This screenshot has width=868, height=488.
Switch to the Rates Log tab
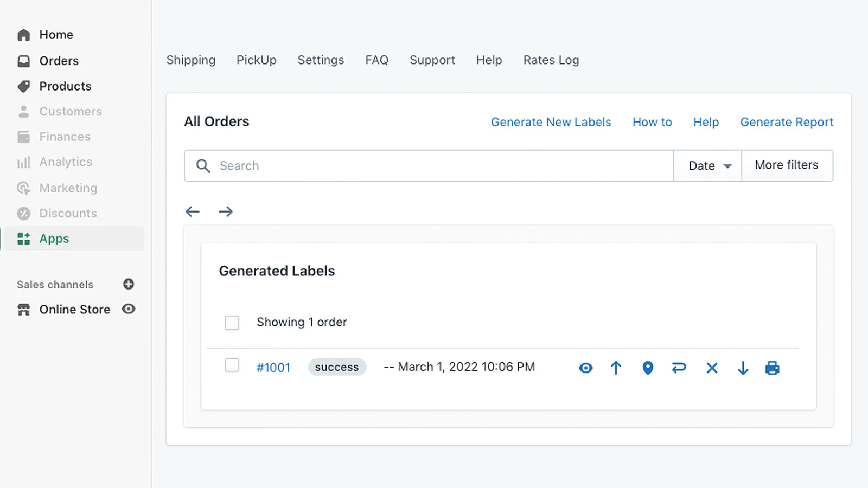click(x=551, y=60)
